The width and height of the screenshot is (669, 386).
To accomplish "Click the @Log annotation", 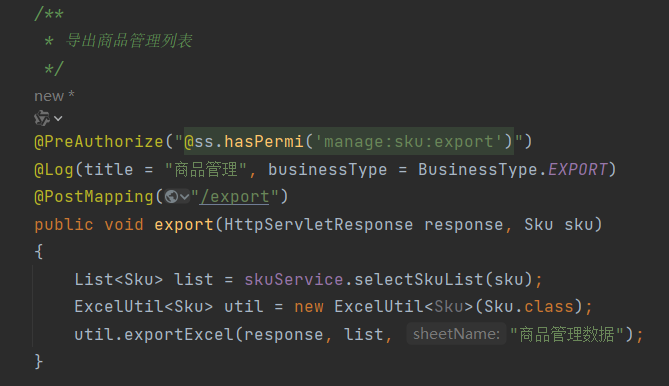I will 54,169.
